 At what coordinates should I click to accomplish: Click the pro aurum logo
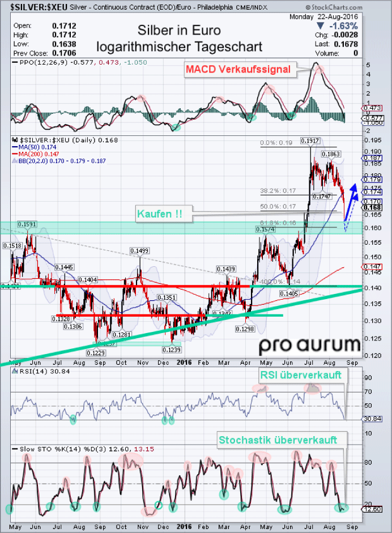coord(310,344)
